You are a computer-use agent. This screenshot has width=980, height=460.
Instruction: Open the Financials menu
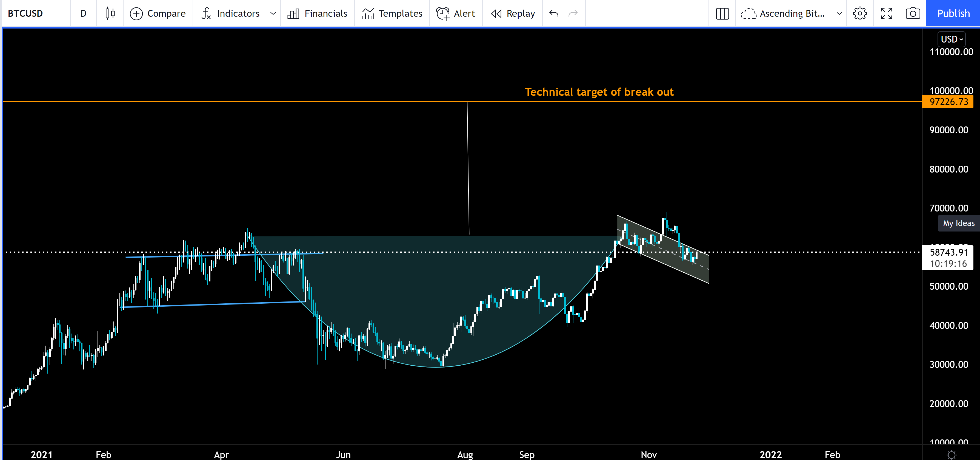[317, 14]
